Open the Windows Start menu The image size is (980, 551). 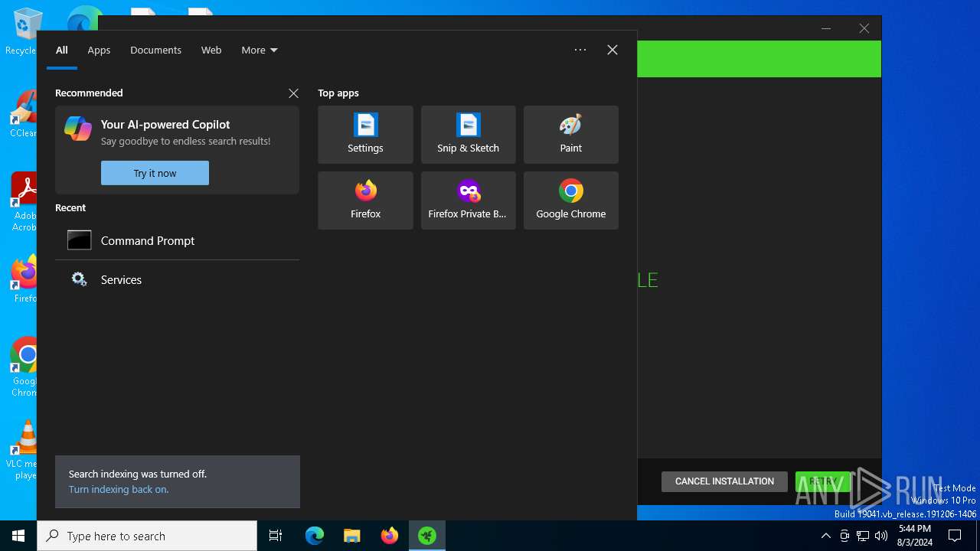pos(18,536)
